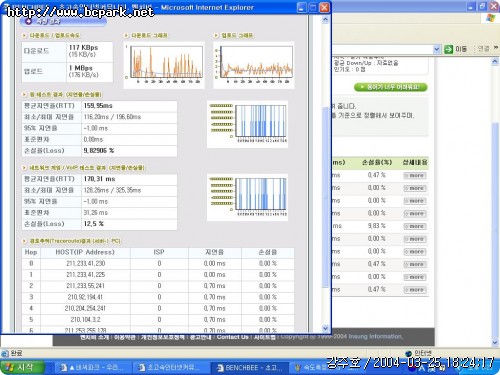
Task: Click the Internet zone globe icon
Action: [x=408, y=353]
